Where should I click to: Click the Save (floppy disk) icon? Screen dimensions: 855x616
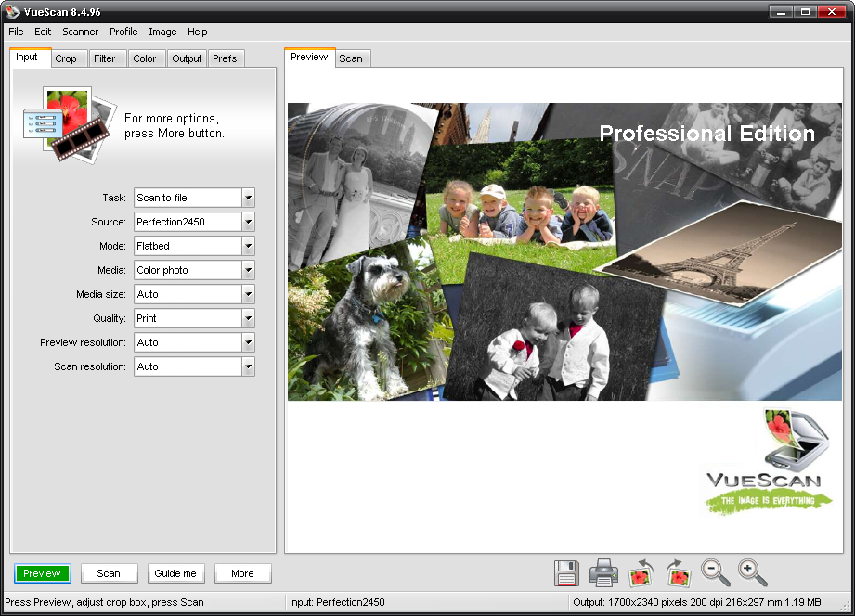(x=566, y=573)
